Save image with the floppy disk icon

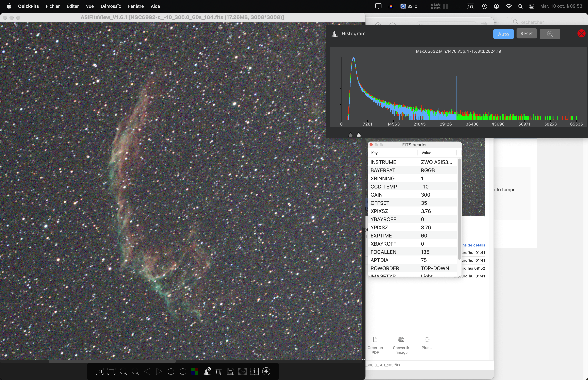231,371
